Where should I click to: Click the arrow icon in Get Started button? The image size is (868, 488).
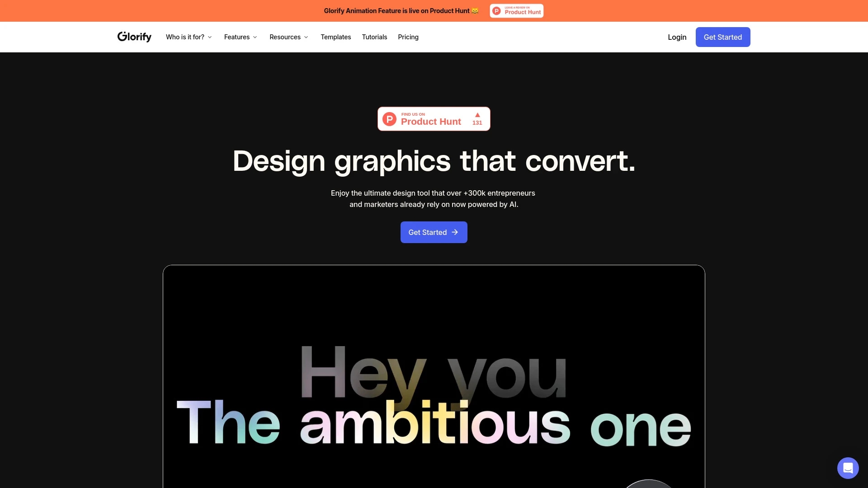coord(455,232)
